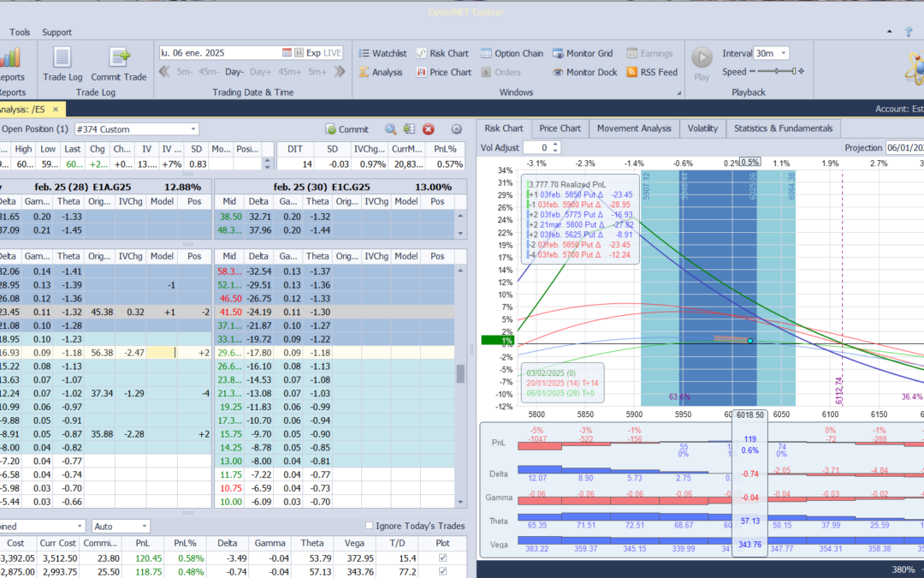Click the Speed slider track

point(776,71)
